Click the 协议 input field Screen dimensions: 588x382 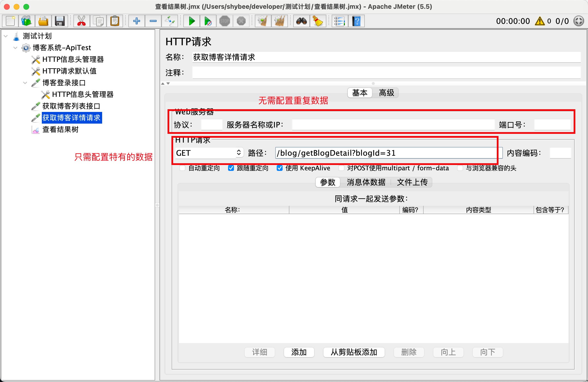(212, 125)
